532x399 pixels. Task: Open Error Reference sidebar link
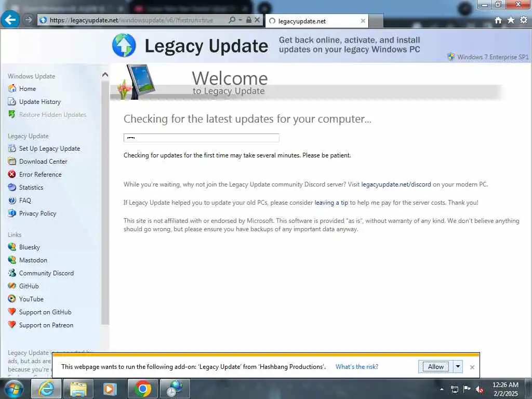(x=41, y=175)
